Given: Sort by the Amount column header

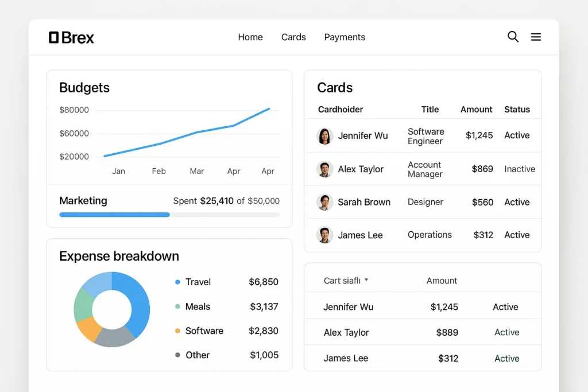Looking at the screenshot, I should tap(476, 109).
